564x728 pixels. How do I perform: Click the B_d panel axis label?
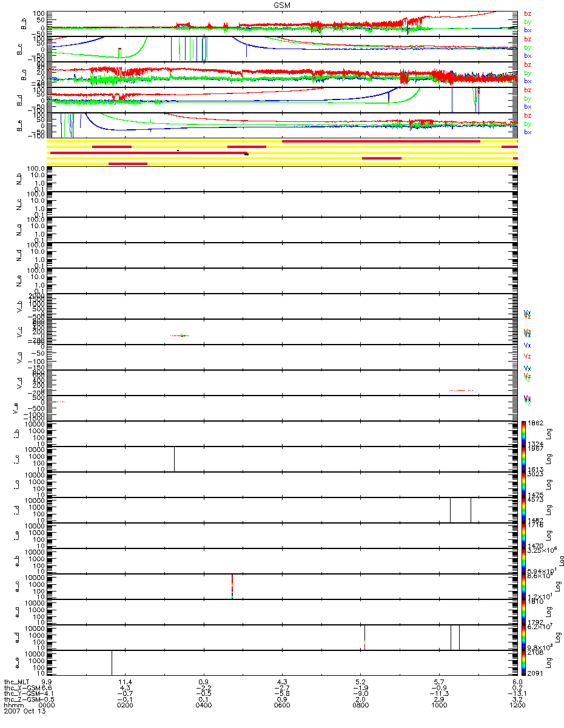pyautogui.click(x=18, y=100)
